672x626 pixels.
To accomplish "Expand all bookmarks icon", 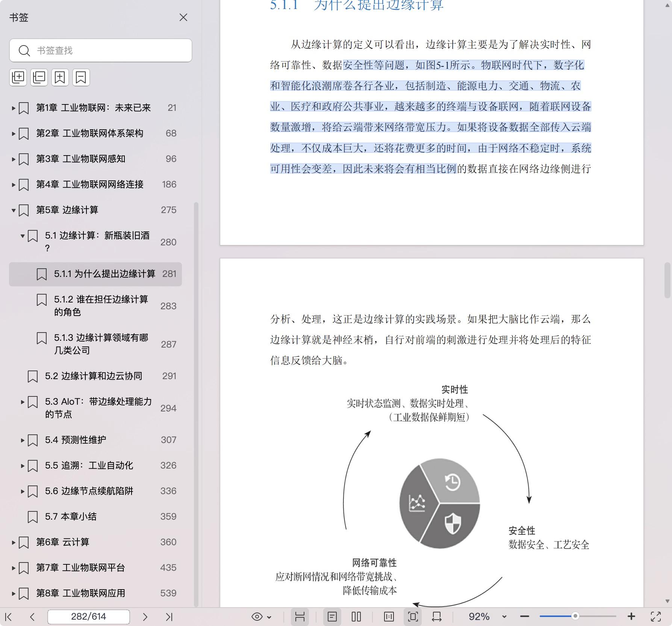I will (x=18, y=77).
